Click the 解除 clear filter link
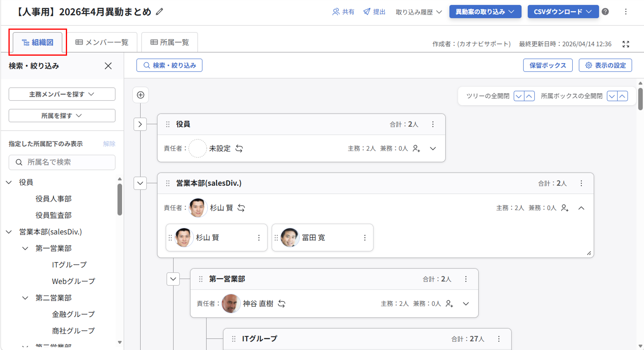Viewport: 644px width, 350px height. pyautogui.click(x=109, y=144)
